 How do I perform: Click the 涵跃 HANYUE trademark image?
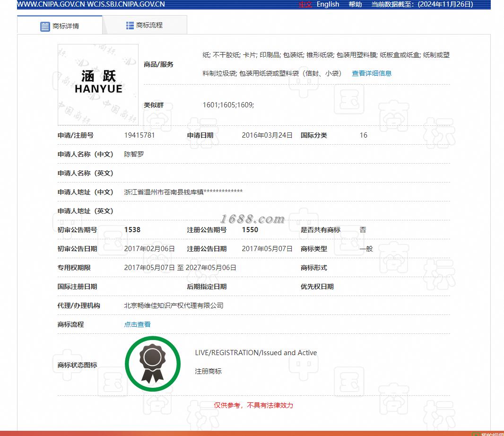[98, 85]
